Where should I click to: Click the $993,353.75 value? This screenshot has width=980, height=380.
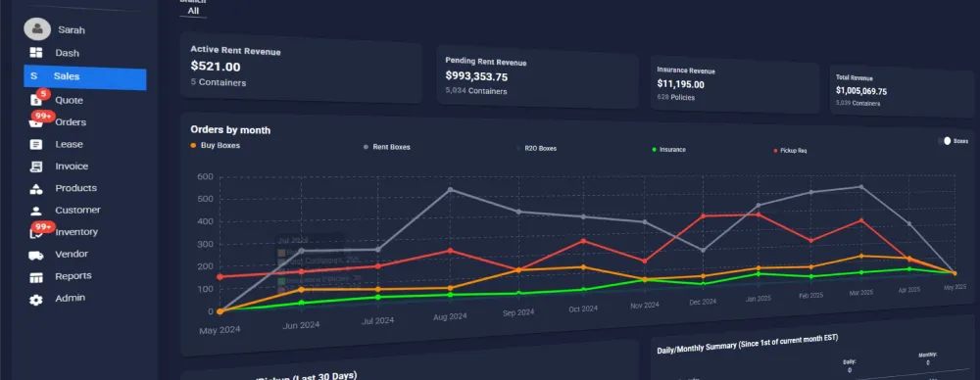click(x=476, y=76)
